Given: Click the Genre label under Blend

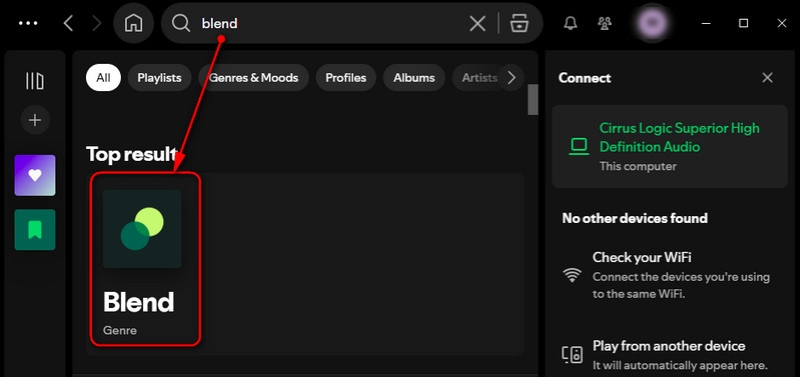Looking at the screenshot, I should click(120, 330).
